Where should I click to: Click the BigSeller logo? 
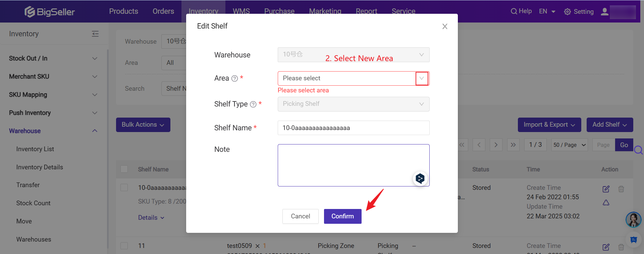coord(50,12)
